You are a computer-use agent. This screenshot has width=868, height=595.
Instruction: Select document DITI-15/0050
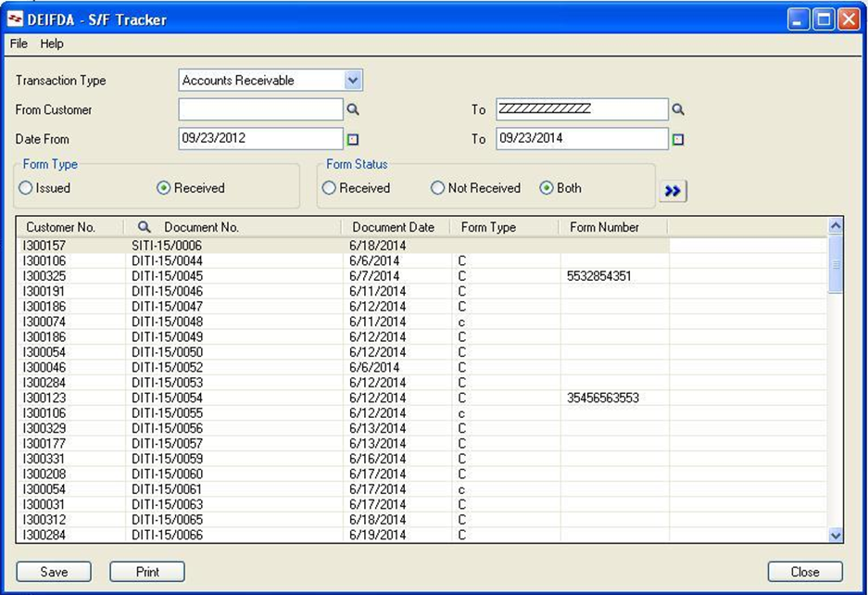(x=167, y=352)
